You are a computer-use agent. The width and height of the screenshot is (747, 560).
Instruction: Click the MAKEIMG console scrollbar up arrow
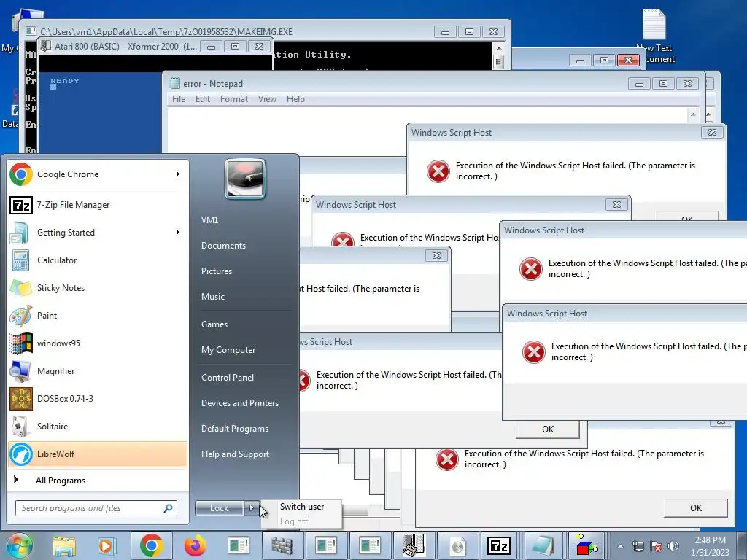click(499, 48)
